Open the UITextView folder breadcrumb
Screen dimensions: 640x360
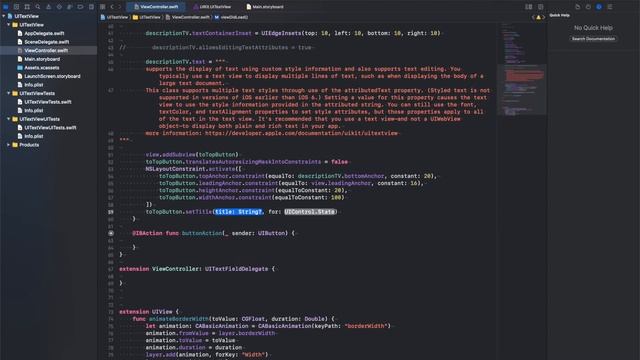[147, 17]
